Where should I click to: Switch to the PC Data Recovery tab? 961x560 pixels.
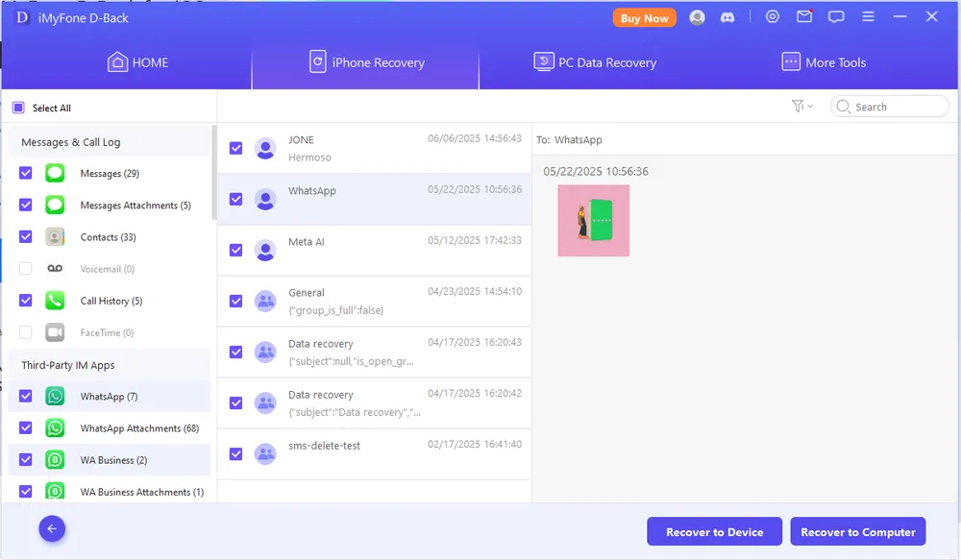point(595,62)
